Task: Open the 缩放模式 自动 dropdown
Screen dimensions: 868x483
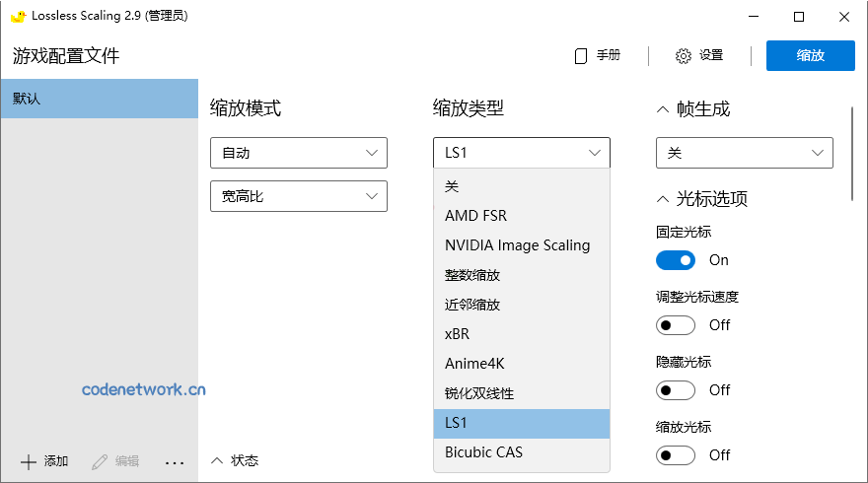Action: click(298, 153)
